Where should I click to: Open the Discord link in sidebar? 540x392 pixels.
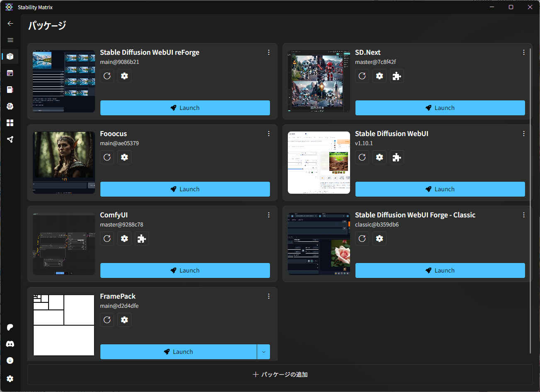[10, 344]
